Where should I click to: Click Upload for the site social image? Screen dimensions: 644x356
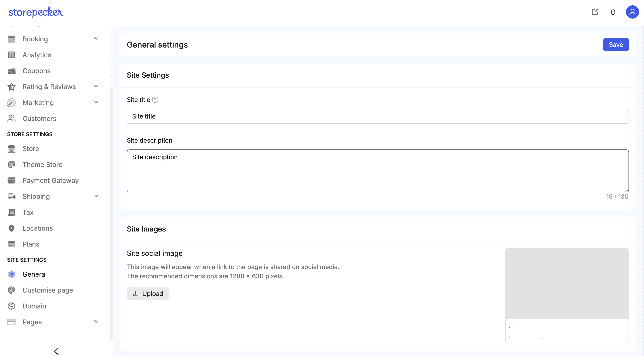click(148, 293)
